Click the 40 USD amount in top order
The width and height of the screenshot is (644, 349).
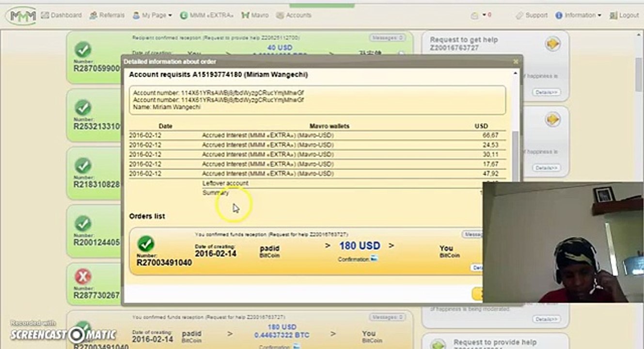[x=280, y=48]
